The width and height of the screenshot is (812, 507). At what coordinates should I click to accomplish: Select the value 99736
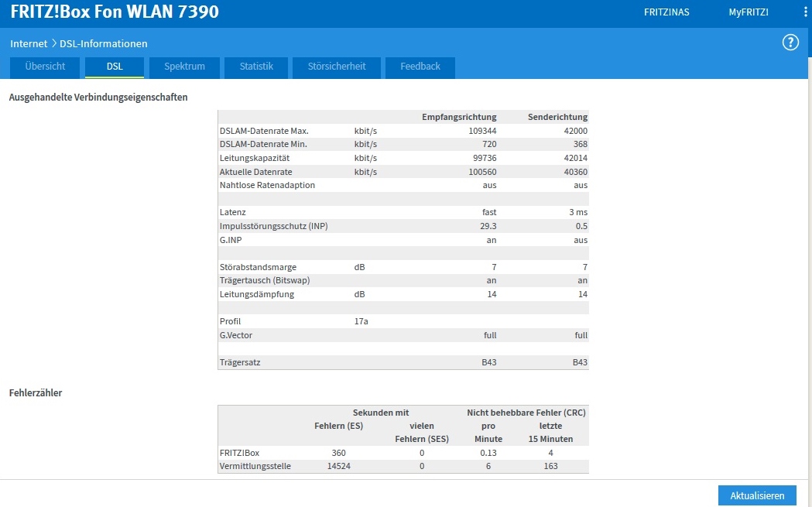coord(485,158)
